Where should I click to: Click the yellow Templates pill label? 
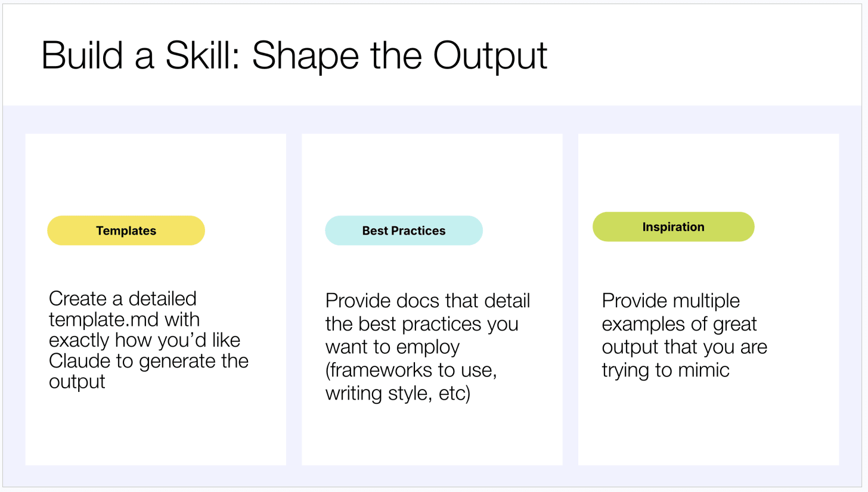(x=126, y=231)
